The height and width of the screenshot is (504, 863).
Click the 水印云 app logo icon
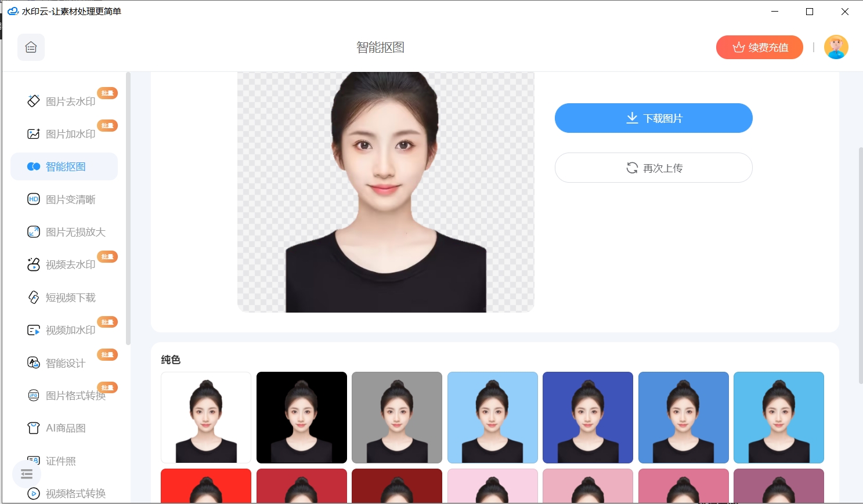tap(13, 11)
